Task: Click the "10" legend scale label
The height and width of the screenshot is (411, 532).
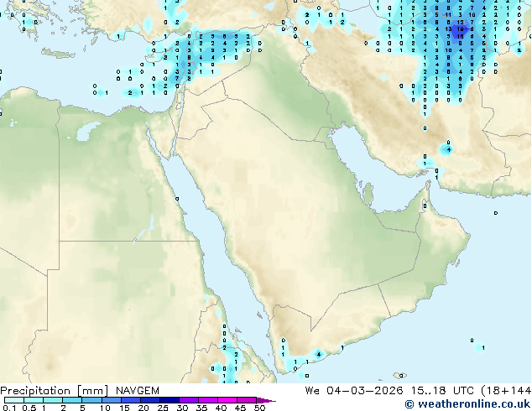Action: pyautogui.click(x=105, y=408)
